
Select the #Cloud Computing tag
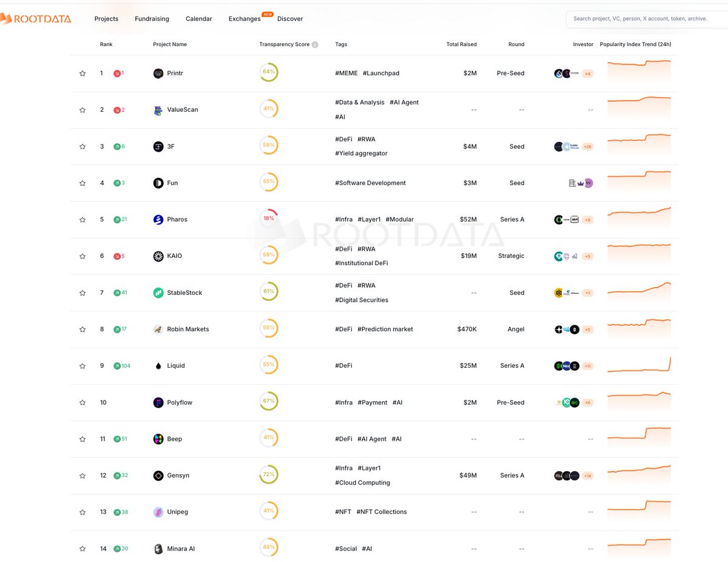point(363,483)
